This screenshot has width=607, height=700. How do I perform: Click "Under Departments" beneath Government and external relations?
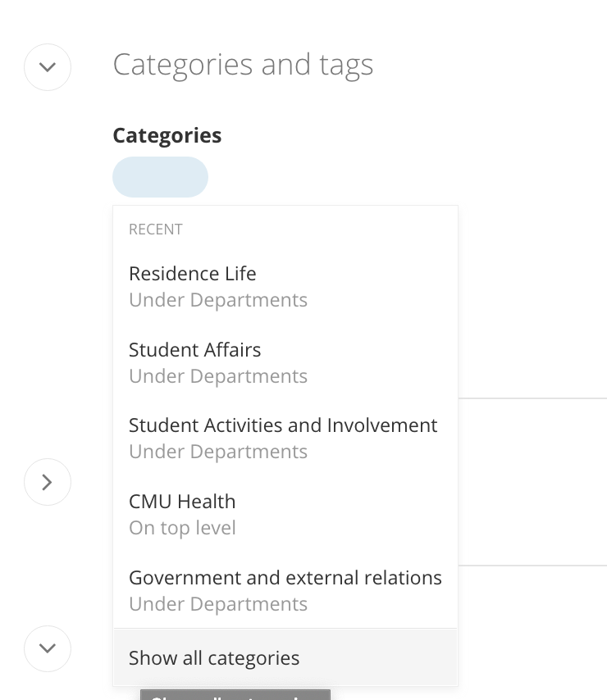click(218, 604)
